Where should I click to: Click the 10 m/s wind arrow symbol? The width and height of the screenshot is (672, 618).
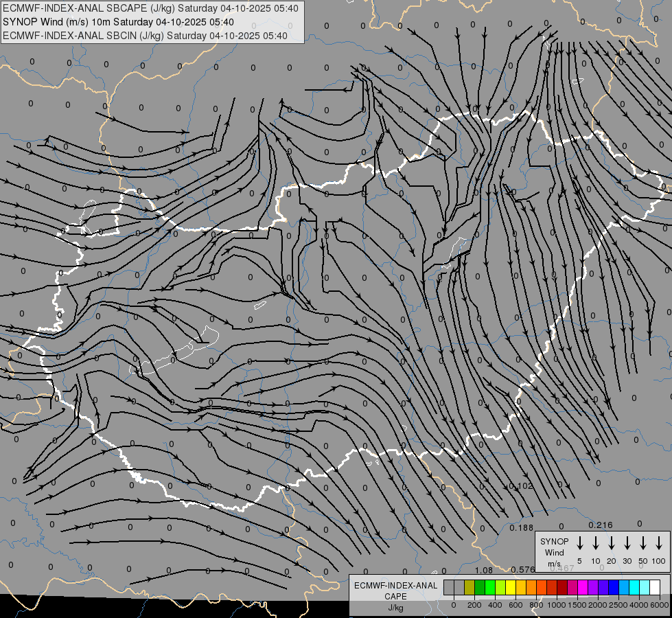[595, 543]
